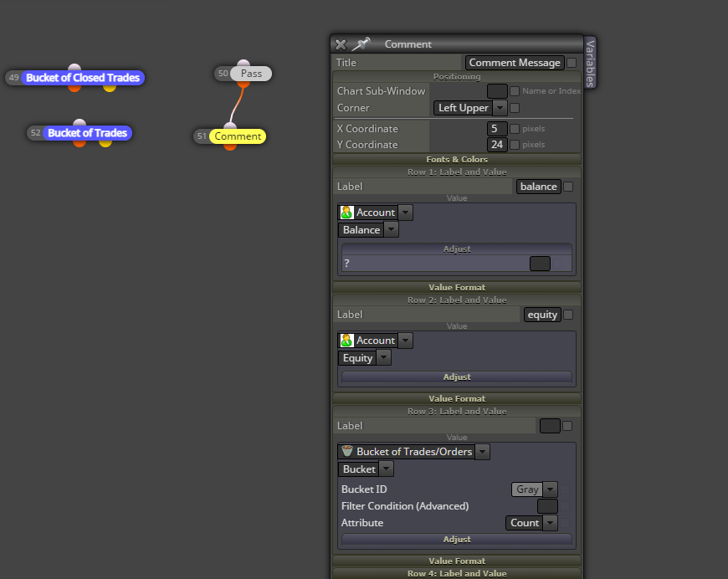728x579 pixels.
Task: Click the Row 1 Adjust value field
Action: coord(540,264)
